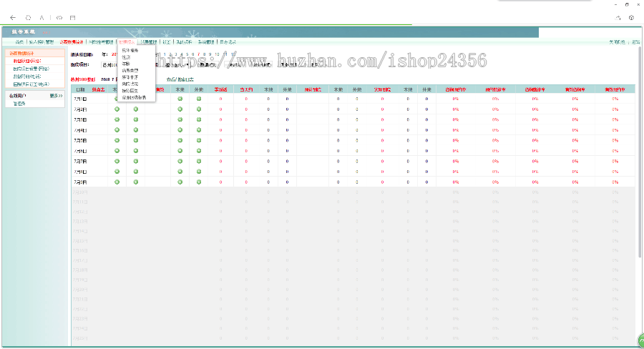Click the 7月9日 date cell
The width and height of the screenshot is (644, 349).
pos(80,182)
